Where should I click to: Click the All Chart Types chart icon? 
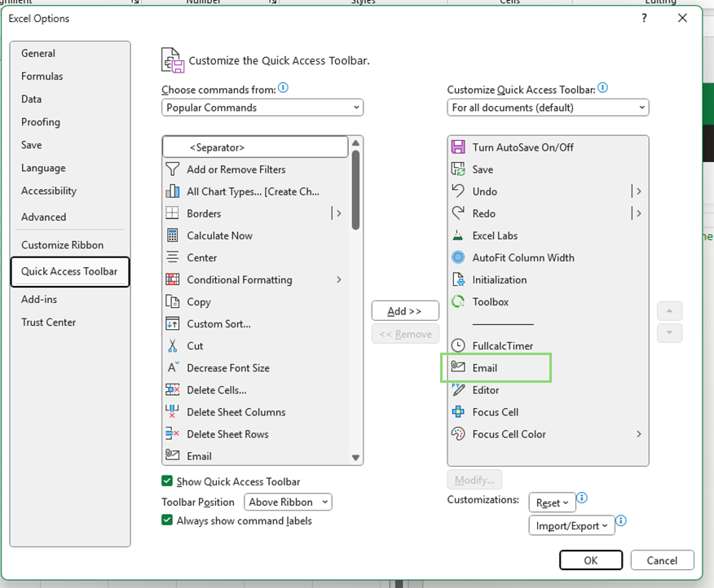[x=172, y=191]
